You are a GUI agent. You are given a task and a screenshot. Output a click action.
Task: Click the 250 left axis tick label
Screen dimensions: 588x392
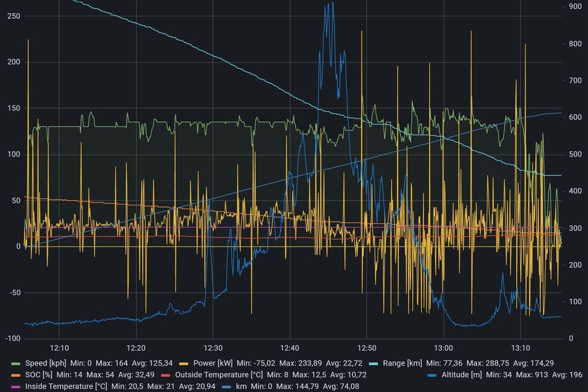pos(12,16)
